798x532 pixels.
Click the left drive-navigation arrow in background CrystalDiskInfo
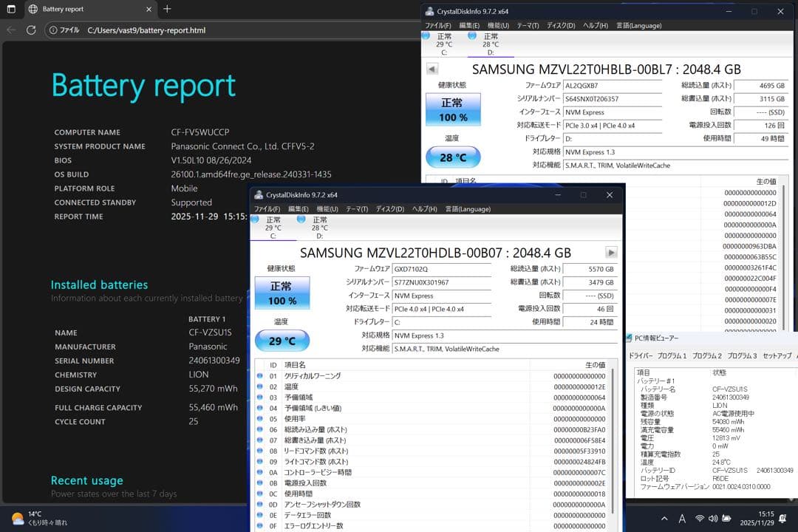(x=432, y=69)
